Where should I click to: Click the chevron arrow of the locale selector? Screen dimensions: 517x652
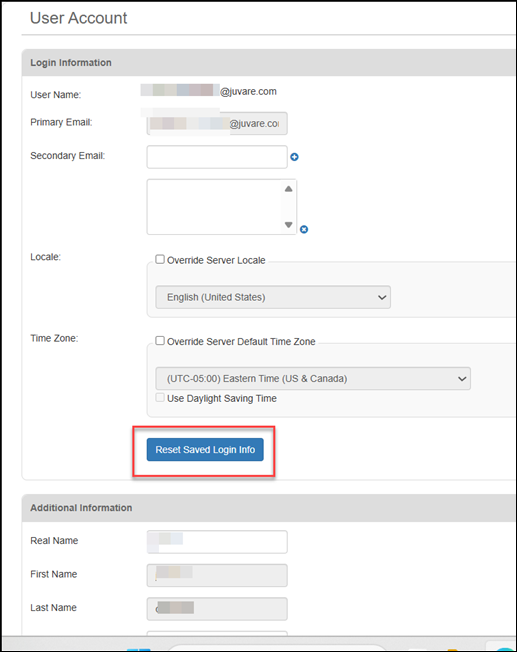(382, 297)
